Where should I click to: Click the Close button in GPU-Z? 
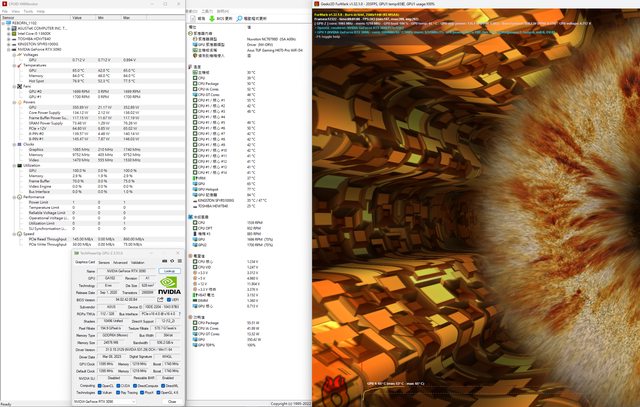pos(172,401)
